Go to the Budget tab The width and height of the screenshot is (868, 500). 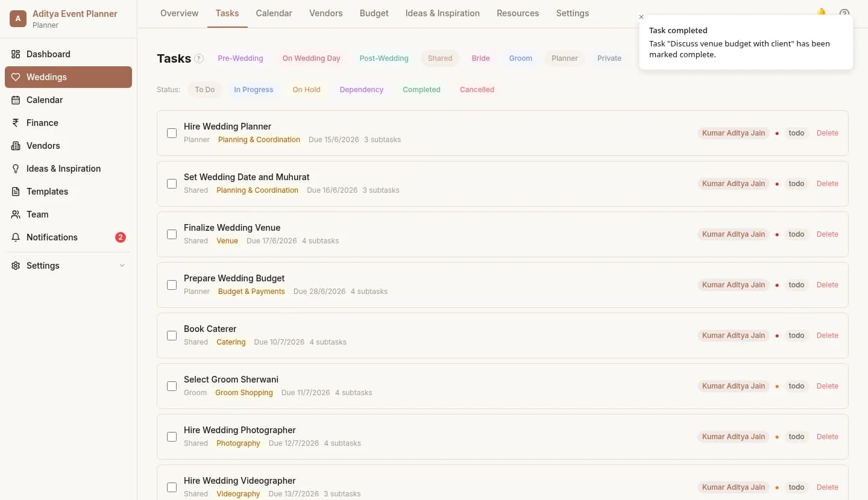[x=374, y=13]
